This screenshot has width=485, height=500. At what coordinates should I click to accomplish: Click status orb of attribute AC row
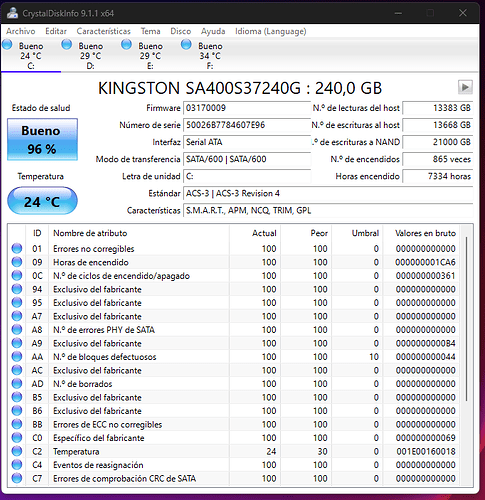[17, 370]
